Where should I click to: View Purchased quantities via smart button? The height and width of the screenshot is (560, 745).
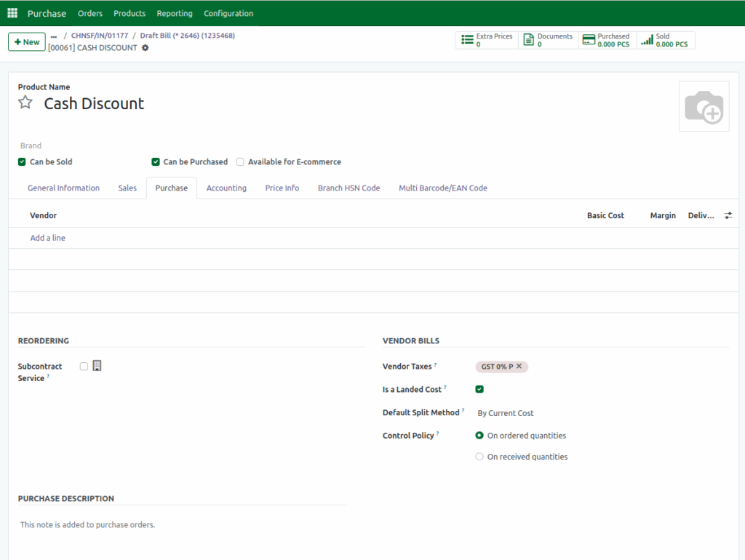pyautogui.click(x=605, y=40)
